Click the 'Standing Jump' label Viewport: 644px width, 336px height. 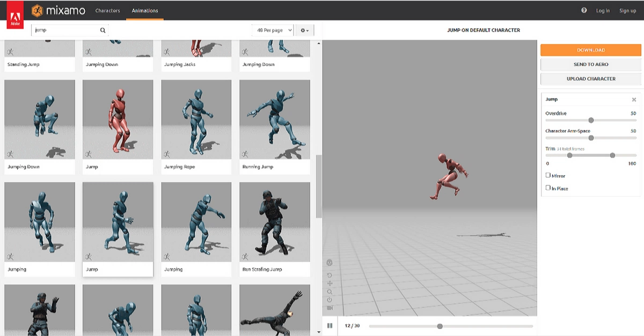23,64
